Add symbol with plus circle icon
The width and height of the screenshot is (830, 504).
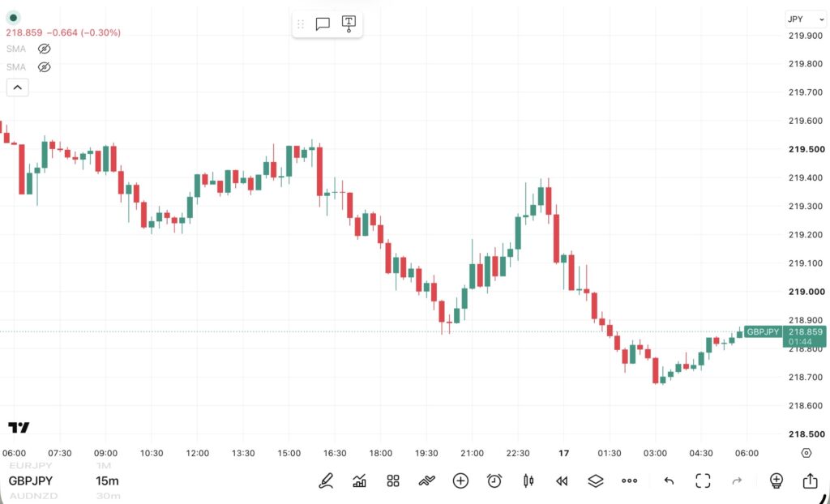pyautogui.click(x=460, y=481)
